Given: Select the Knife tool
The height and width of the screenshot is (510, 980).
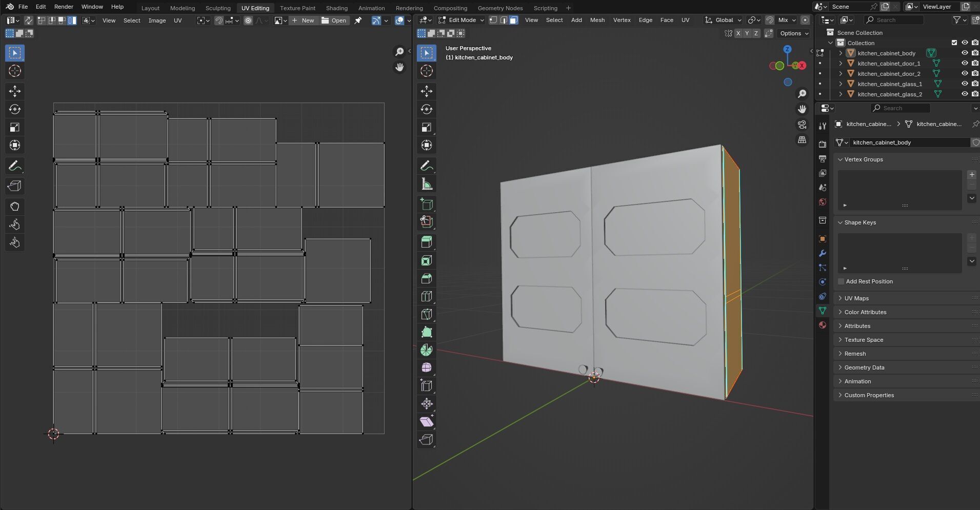Looking at the screenshot, I should pyautogui.click(x=426, y=314).
